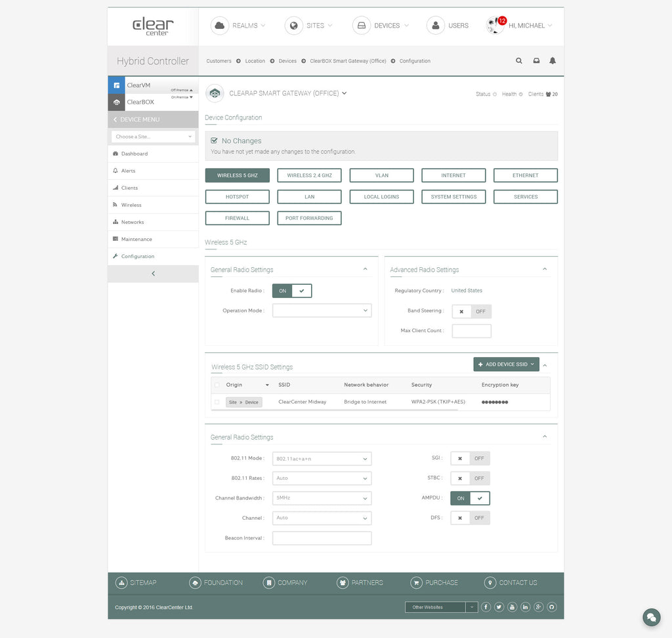Click the Add Device SSID button
Viewport: 672px width, 638px height.
[x=506, y=364]
